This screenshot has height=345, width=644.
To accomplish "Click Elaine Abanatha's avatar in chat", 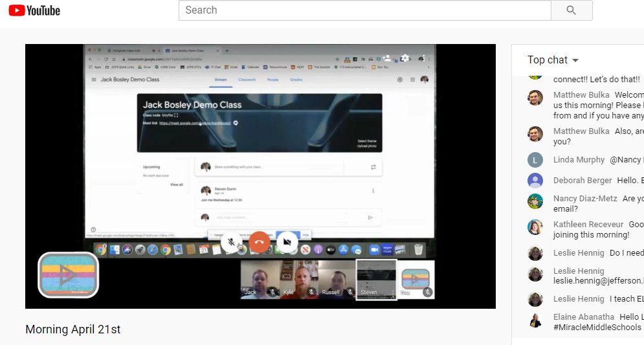I will pos(535,320).
